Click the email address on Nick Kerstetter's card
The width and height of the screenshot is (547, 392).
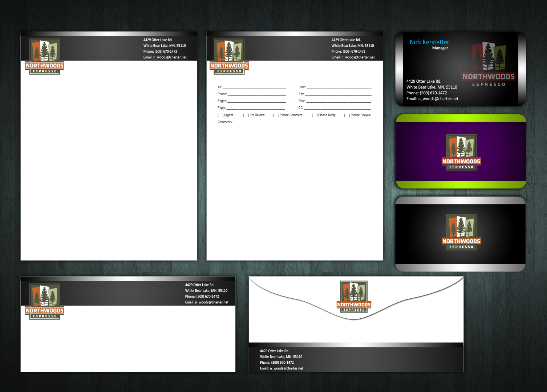438,99
